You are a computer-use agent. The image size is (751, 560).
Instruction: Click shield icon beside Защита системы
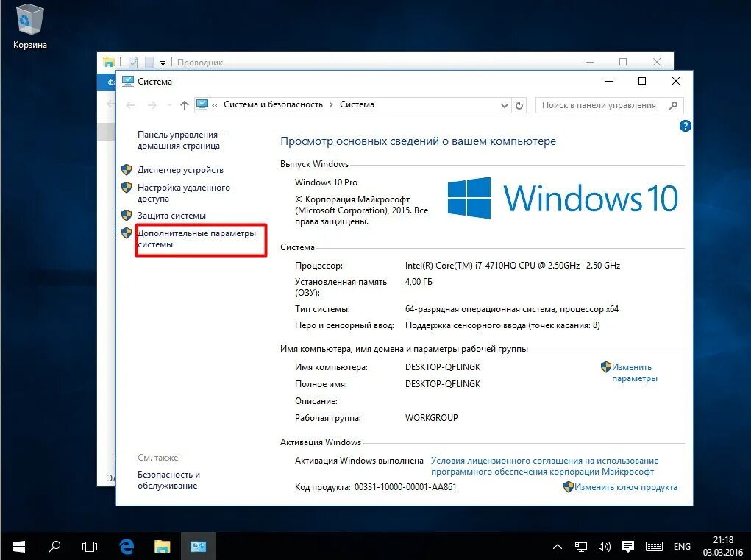(127, 215)
